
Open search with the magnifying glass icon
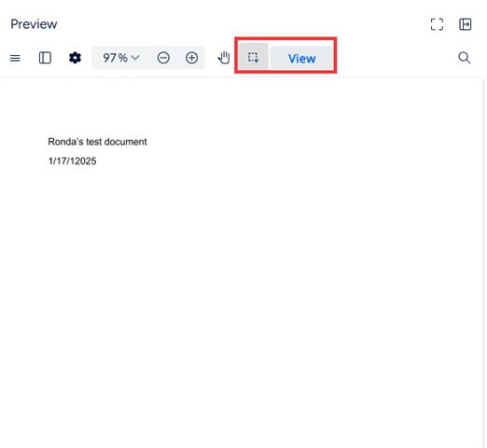click(x=465, y=58)
